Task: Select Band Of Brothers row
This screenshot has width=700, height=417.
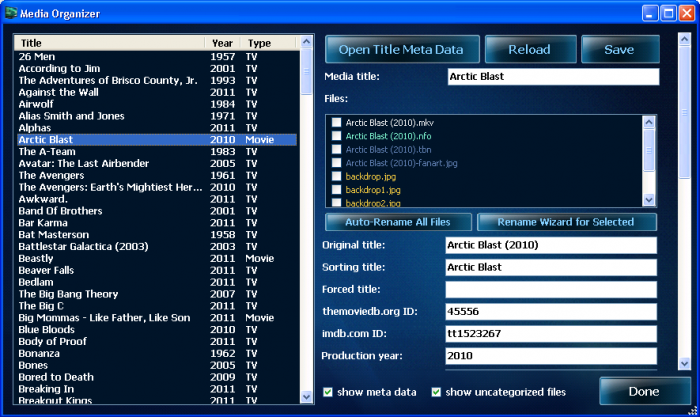Action: (157, 211)
